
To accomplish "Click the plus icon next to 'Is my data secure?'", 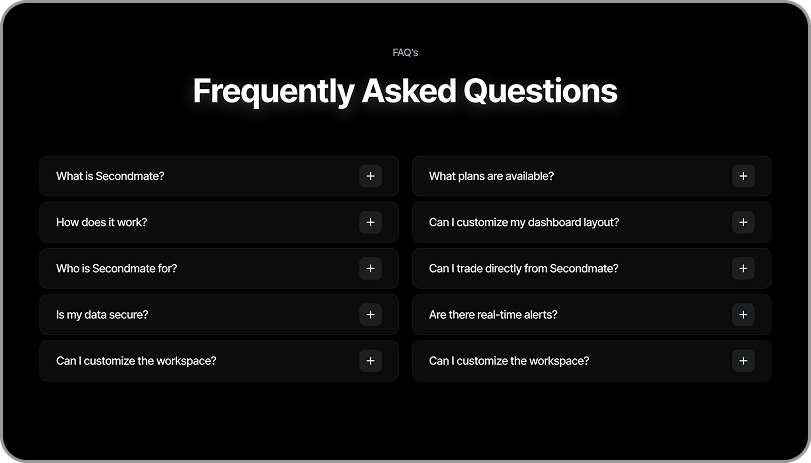I will (370, 315).
